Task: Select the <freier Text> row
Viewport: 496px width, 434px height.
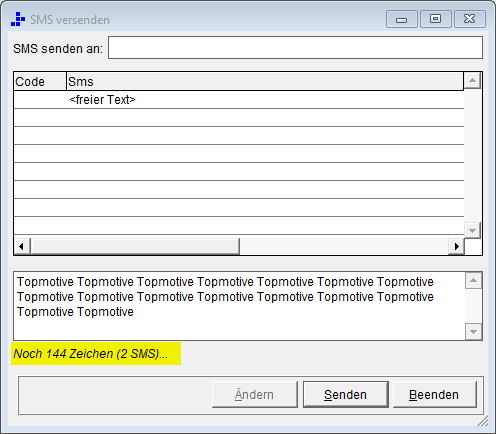Action: pyautogui.click(x=239, y=100)
